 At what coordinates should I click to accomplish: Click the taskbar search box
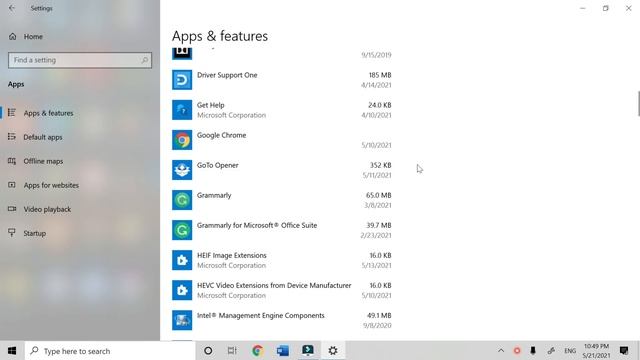click(x=110, y=351)
